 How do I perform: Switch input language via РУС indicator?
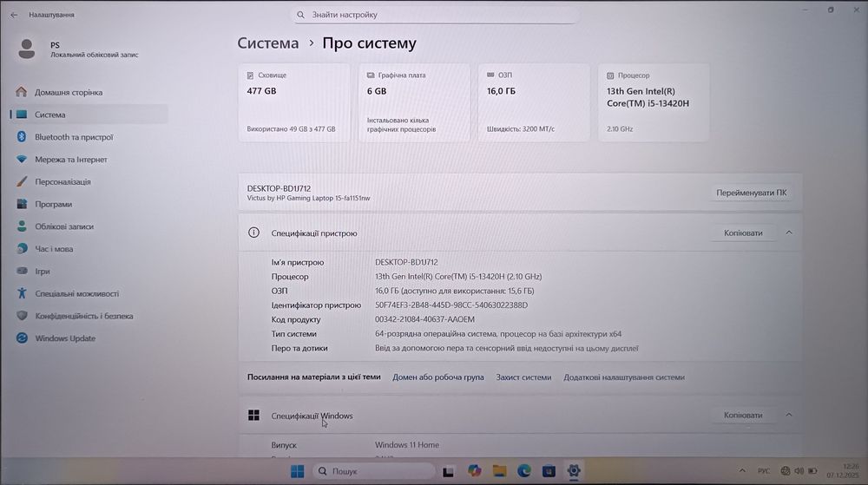tap(764, 471)
